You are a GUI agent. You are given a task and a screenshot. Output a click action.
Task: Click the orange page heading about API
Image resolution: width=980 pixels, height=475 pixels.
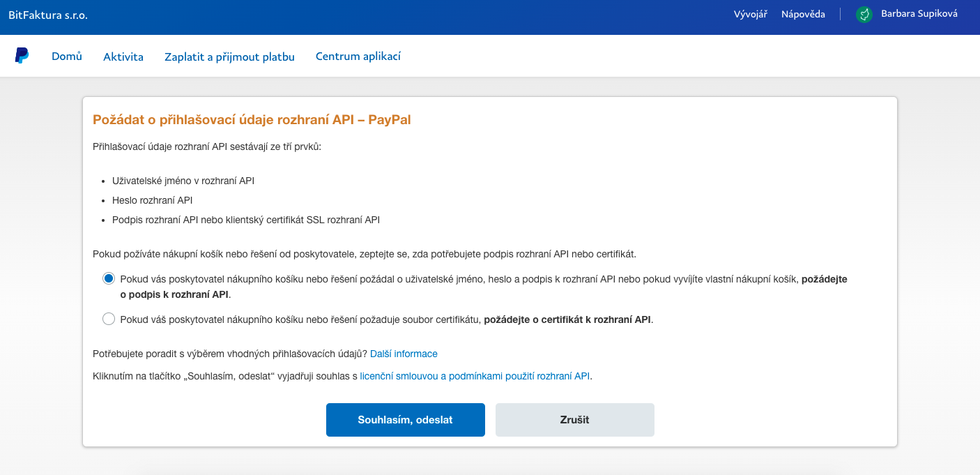tap(252, 120)
